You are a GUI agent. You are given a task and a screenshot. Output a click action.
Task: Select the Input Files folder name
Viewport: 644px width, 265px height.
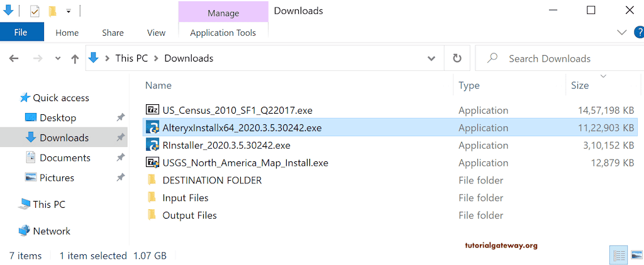pyautogui.click(x=186, y=198)
